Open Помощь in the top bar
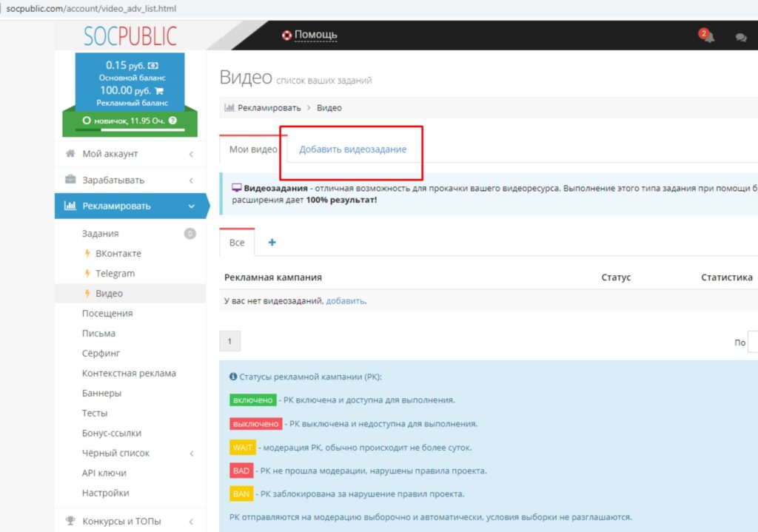Screen dimensions: 758x532 (315, 35)
